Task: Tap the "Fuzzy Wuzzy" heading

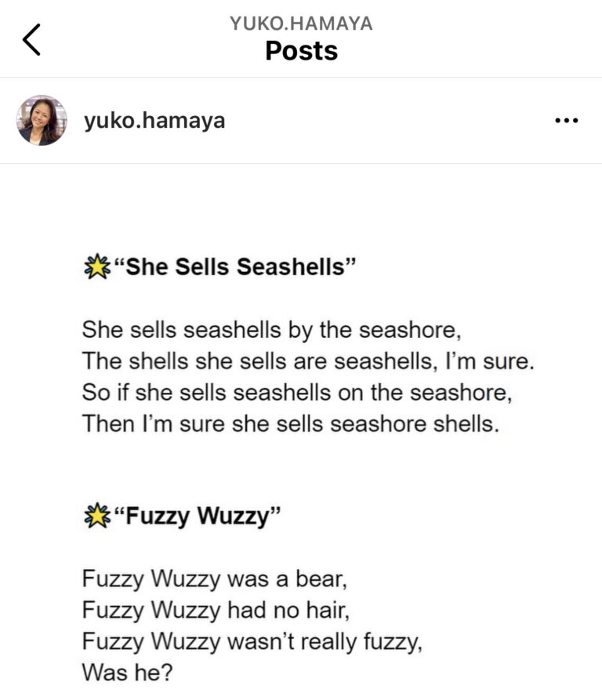Action: tap(198, 517)
